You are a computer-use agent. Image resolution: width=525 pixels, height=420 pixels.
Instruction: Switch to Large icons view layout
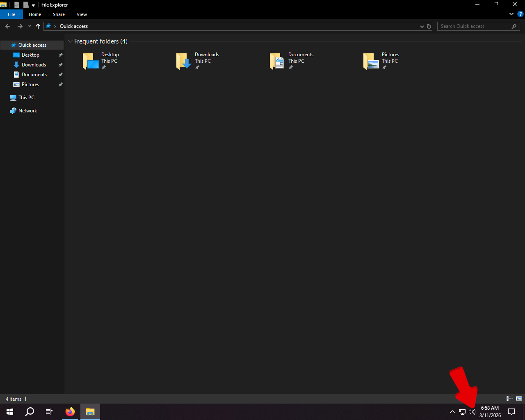519,399
